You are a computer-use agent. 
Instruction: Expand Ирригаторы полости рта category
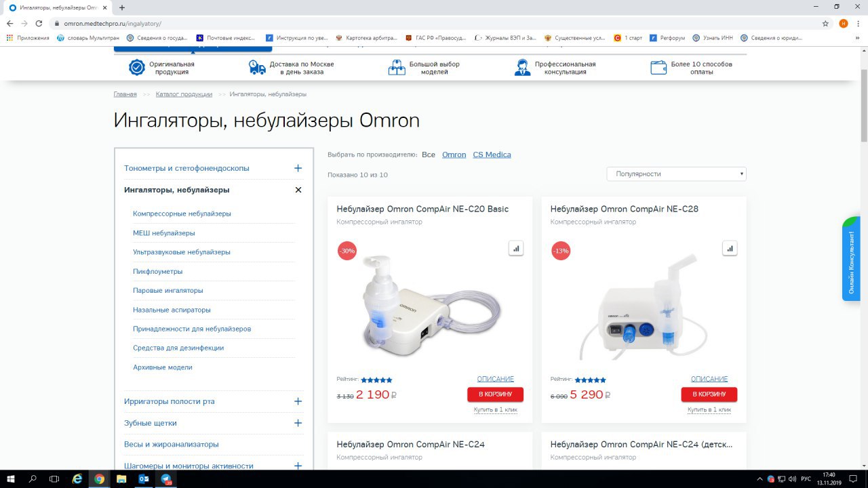[298, 401]
